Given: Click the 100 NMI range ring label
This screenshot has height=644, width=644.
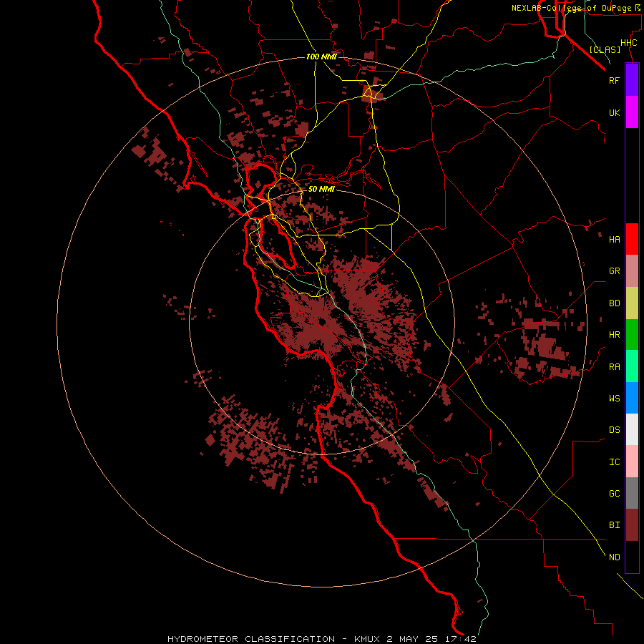Looking at the screenshot, I should click(321, 57).
